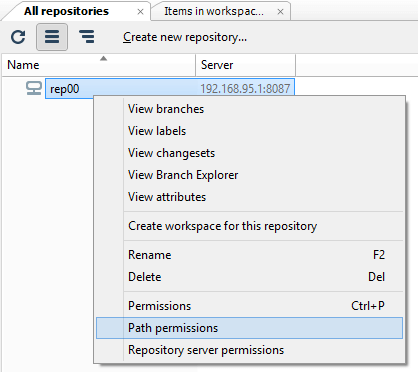The height and width of the screenshot is (372, 418).
Task: Choose View labels menu entry
Action: click(249, 131)
